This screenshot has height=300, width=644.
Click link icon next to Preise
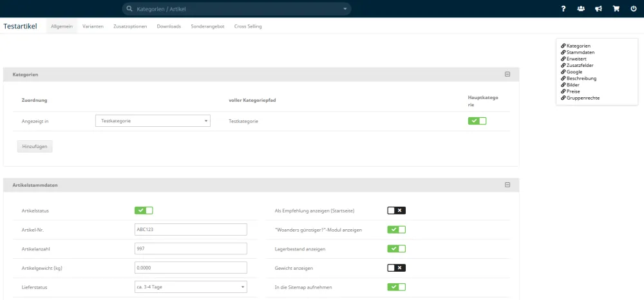563,91
